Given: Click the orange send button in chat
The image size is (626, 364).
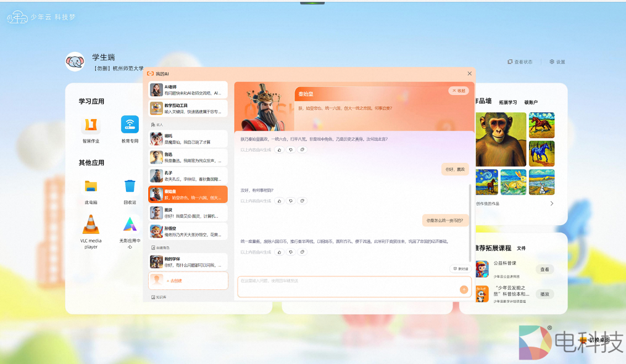Looking at the screenshot, I should [464, 289].
